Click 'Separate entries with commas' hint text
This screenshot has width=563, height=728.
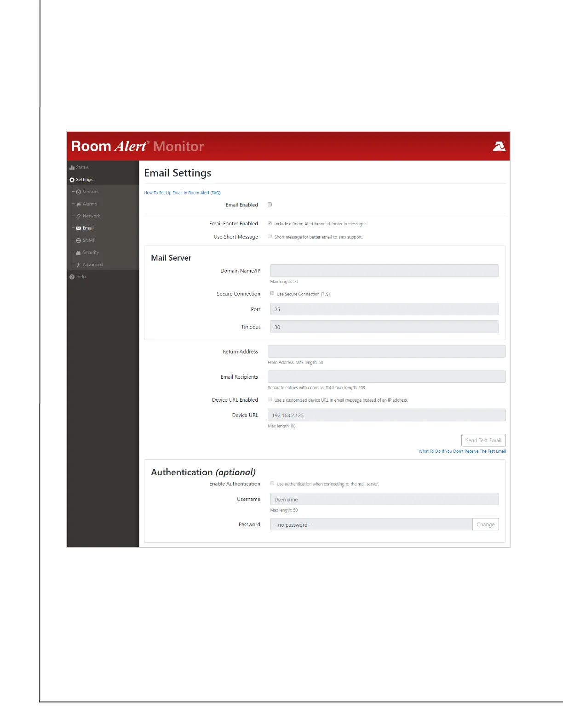pos(316,388)
